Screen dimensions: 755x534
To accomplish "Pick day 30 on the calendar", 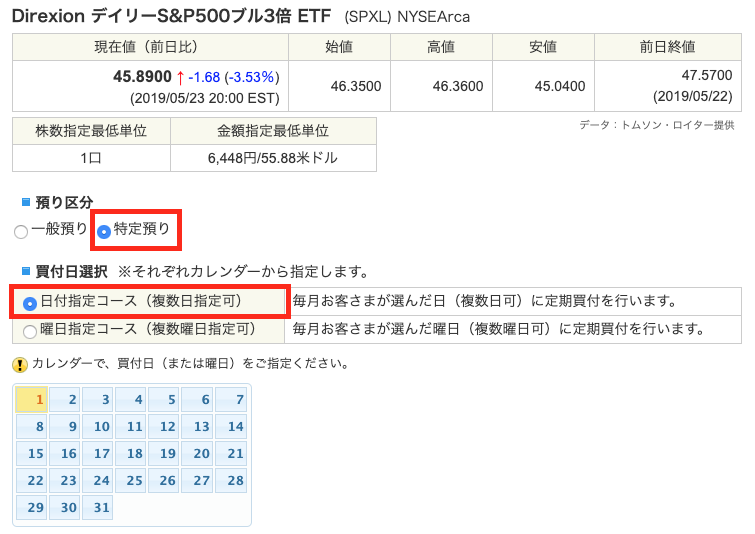I will tap(65, 508).
